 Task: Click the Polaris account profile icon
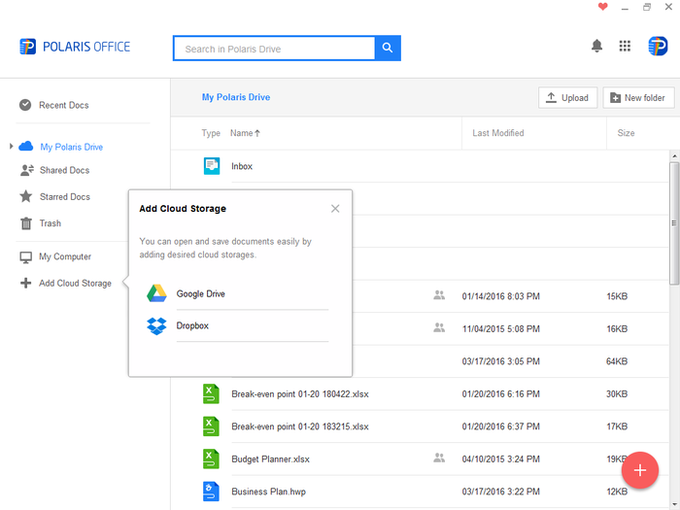click(658, 46)
